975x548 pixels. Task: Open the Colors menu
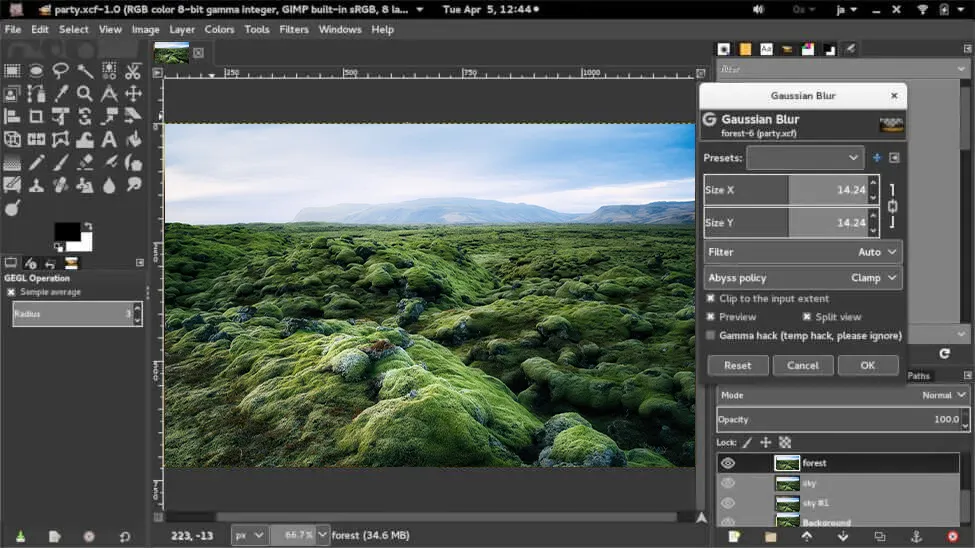pyautogui.click(x=219, y=29)
